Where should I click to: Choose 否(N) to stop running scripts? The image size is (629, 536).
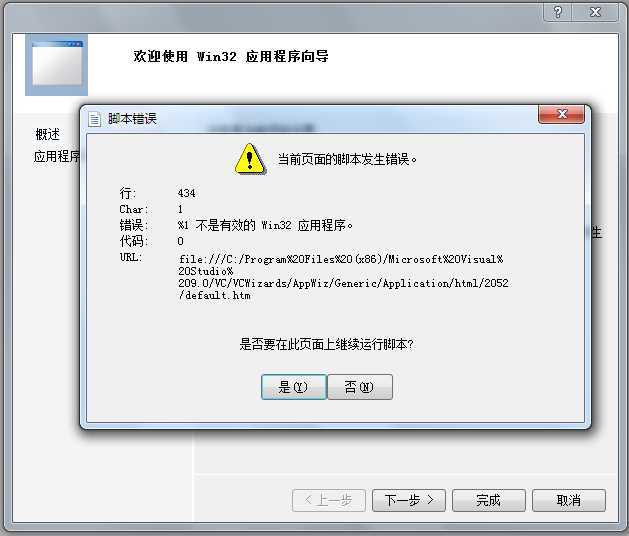(360, 387)
